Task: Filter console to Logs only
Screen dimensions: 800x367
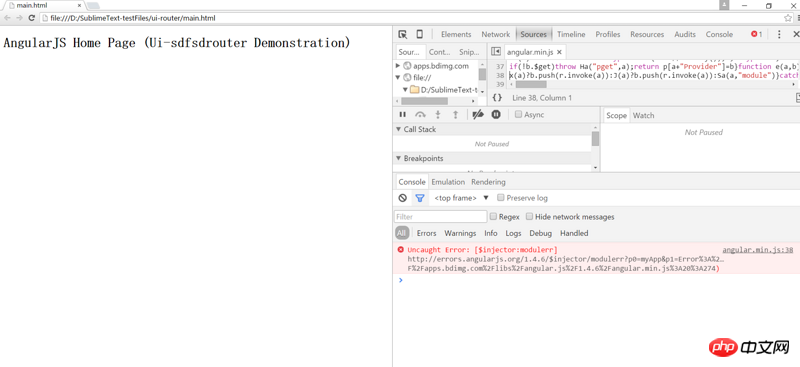Action: pos(513,233)
